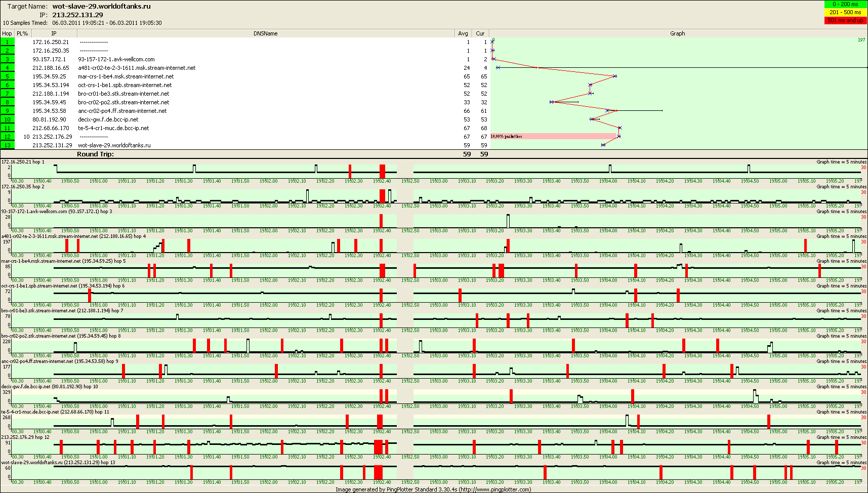The image size is (868, 493).
Task: Select IP 93.157.172.1 in the hop table
Action: click(49, 59)
